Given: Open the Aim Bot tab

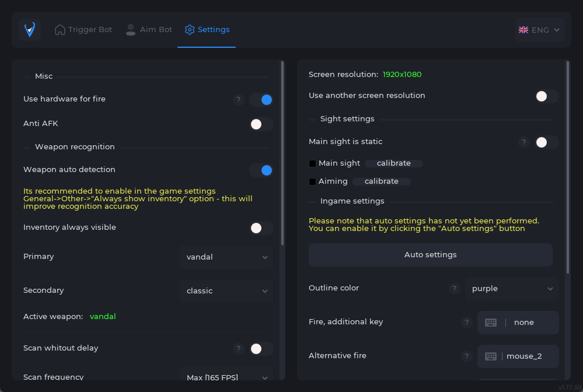Looking at the screenshot, I should [x=149, y=30].
